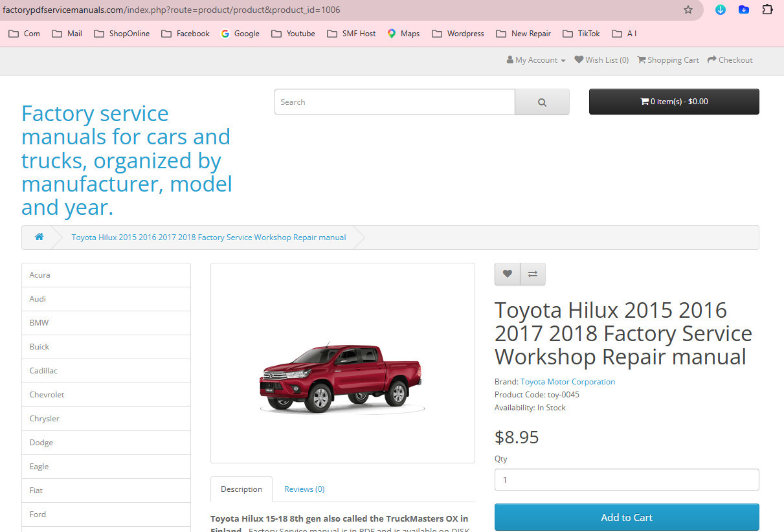This screenshot has height=532, width=784.
Task: Switch to the Reviews (0) tab
Action: pos(304,489)
